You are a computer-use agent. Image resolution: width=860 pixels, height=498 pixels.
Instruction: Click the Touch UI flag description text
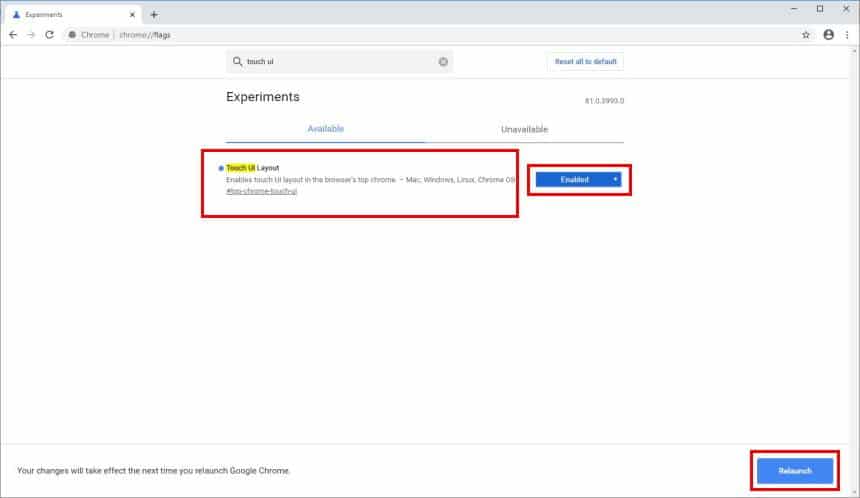[x=370, y=179]
